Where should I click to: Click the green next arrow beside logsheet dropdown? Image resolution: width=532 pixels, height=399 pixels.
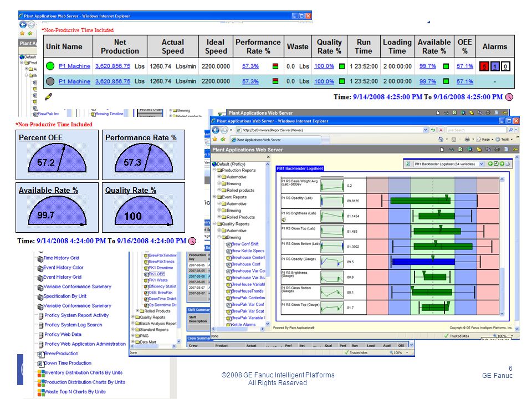(x=502, y=164)
